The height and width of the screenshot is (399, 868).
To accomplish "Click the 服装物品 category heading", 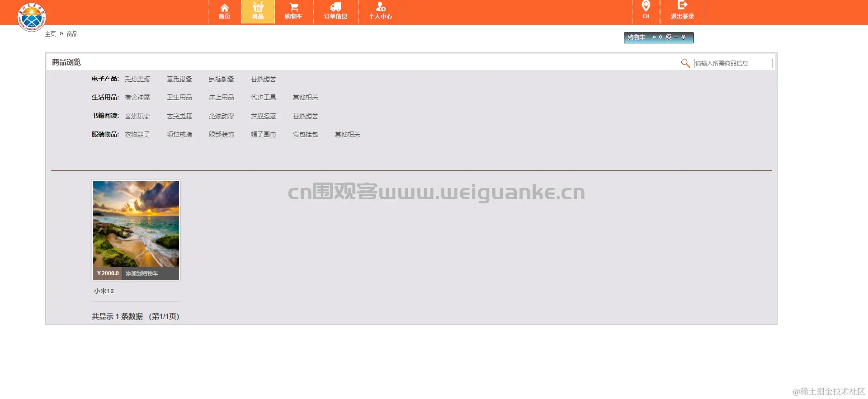I will coord(105,134).
